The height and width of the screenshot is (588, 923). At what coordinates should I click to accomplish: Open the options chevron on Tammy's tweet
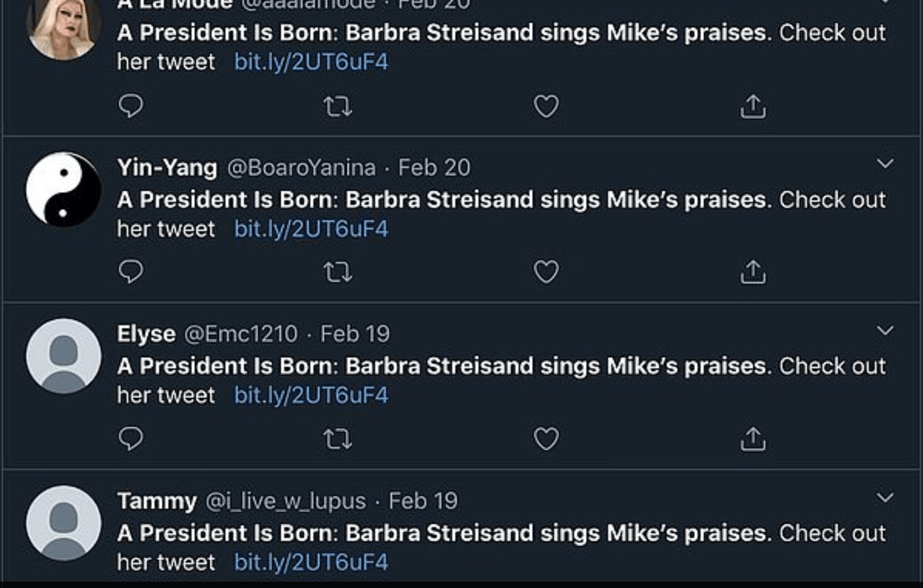tap(885, 498)
